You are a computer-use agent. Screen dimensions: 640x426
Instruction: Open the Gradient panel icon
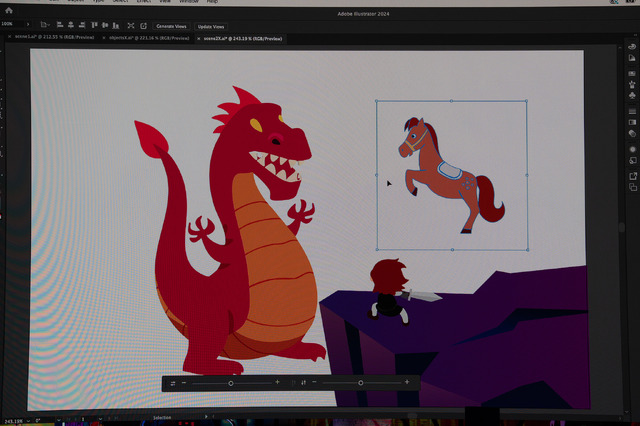point(632,122)
